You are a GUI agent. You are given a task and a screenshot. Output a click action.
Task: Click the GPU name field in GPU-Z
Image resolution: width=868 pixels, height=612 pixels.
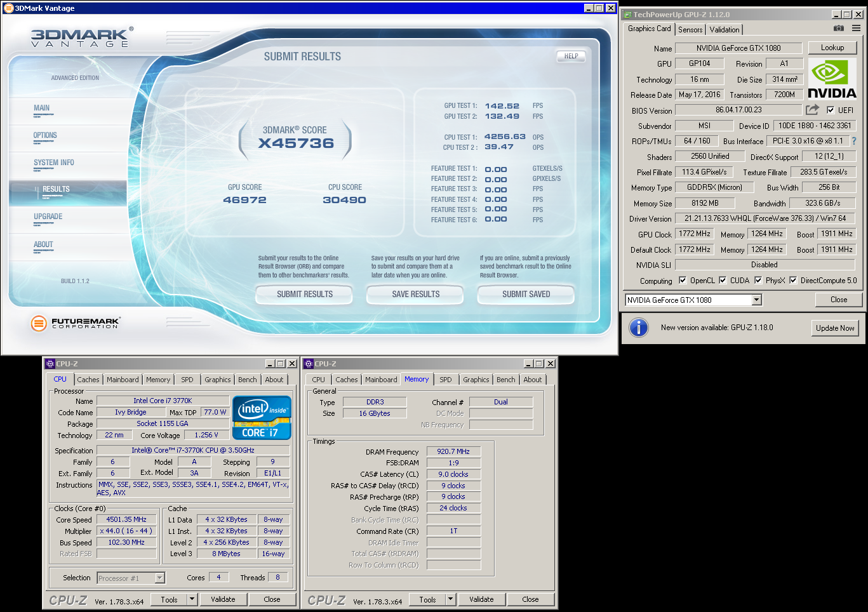coord(738,48)
